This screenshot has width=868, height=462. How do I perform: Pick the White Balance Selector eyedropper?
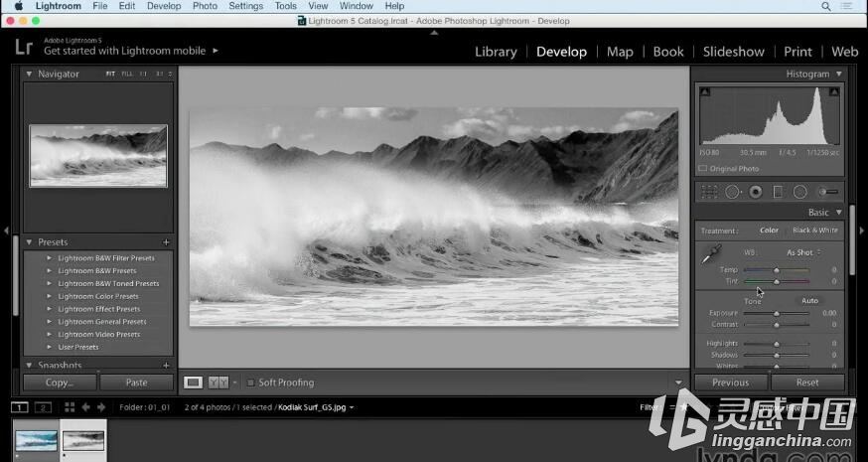tap(711, 253)
